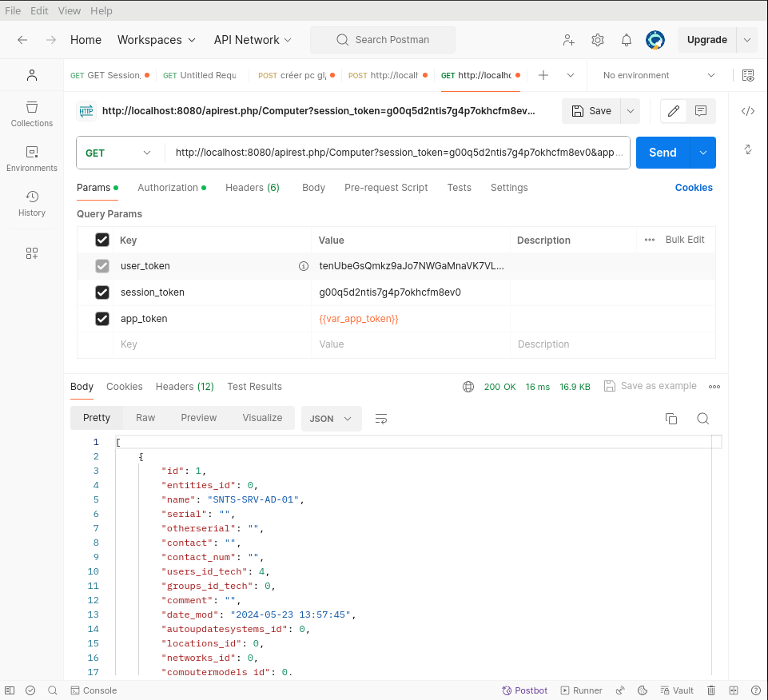This screenshot has width=768, height=700.
Task: Open the account icon in the sidebar
Action: tap(32, 75)
